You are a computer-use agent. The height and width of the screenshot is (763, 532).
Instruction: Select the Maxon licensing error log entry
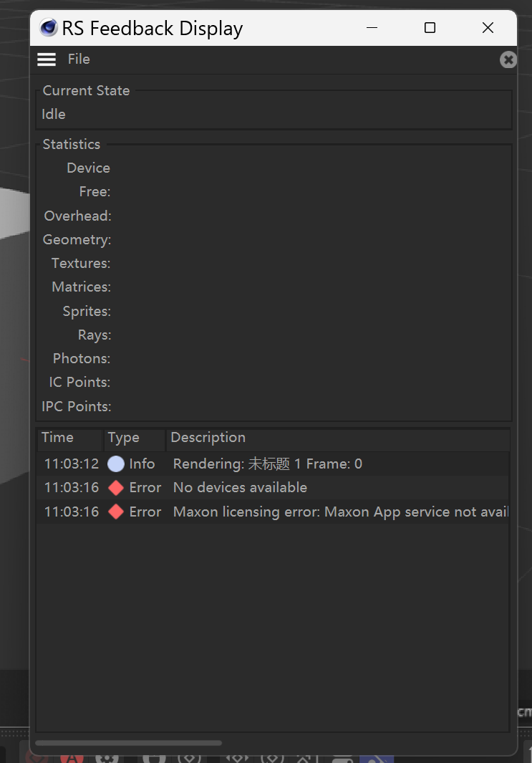tap(286, 512)
